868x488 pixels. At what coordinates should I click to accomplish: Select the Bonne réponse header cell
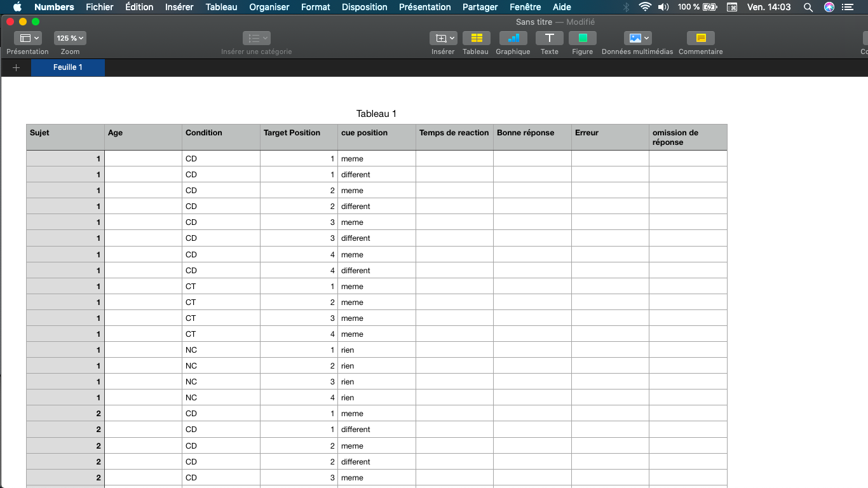point(532,137)
